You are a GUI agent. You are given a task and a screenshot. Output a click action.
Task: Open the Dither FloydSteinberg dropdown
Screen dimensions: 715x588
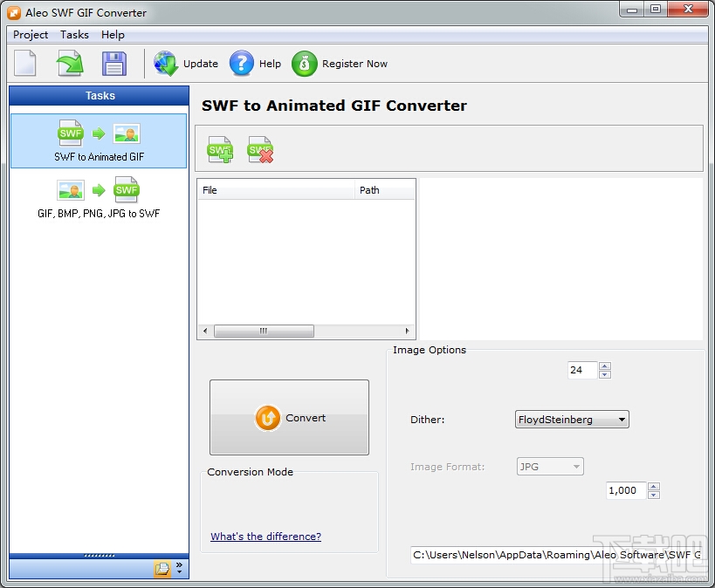(572, 420)
